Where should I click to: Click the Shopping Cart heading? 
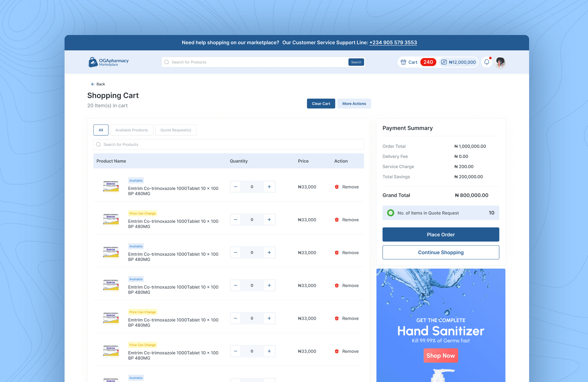pos(113,95)
